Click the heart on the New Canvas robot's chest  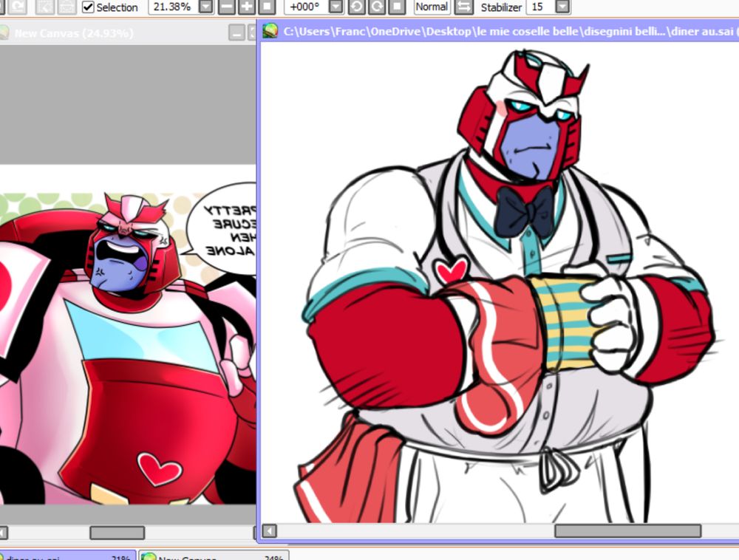click(x=160, y=468)
